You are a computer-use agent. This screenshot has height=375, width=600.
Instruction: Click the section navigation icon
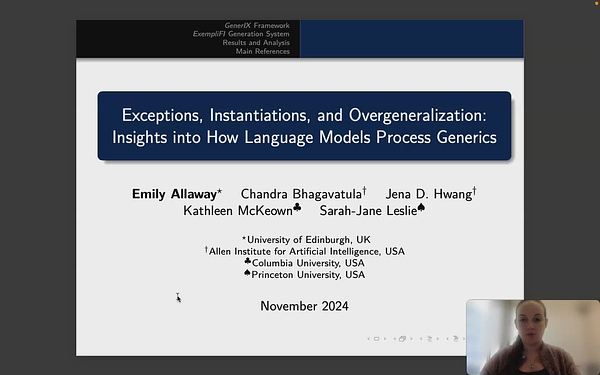[456, 339]
